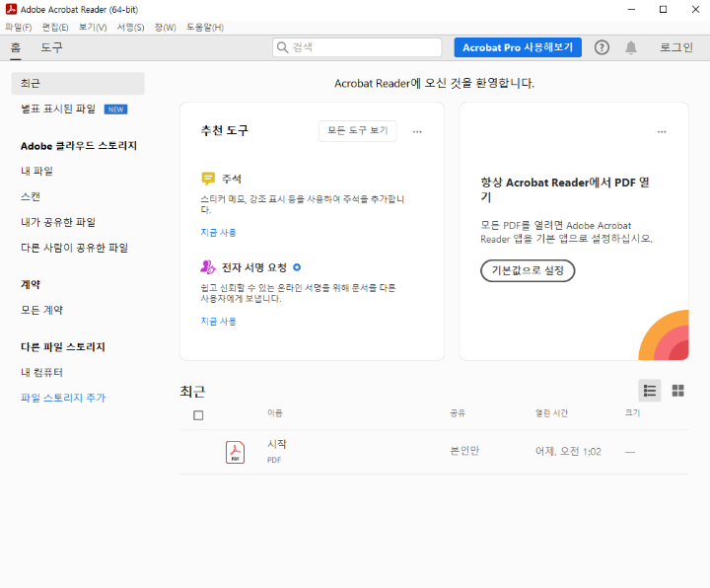The image size is (710, 588).
Task: Select the 홈 tab
Action: (16, 47)
